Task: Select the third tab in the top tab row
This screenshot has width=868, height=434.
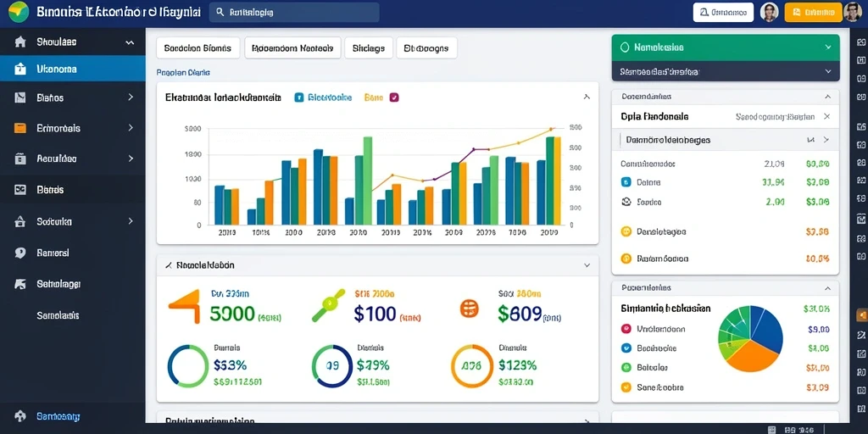Action: coord(369,48)
